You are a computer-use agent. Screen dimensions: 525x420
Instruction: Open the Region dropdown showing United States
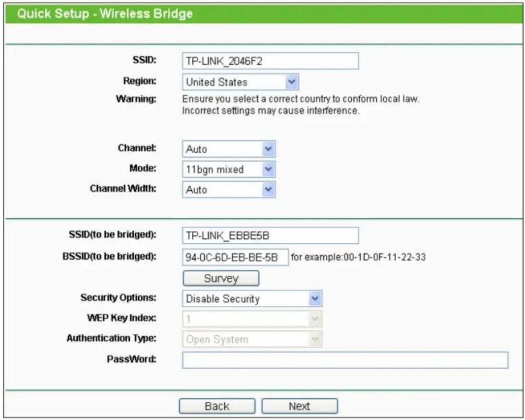(240, 82)
